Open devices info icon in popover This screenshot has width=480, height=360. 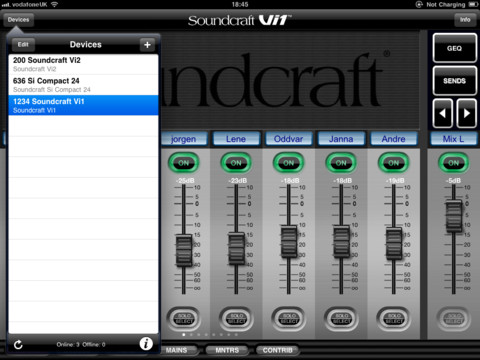point(146,344)
